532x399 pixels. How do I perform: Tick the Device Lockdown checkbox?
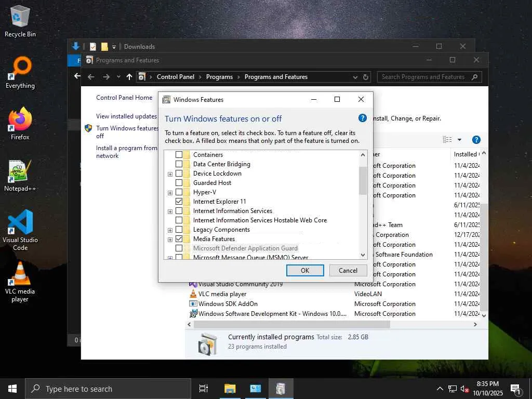pyautogui.click(x=179, y=174)
